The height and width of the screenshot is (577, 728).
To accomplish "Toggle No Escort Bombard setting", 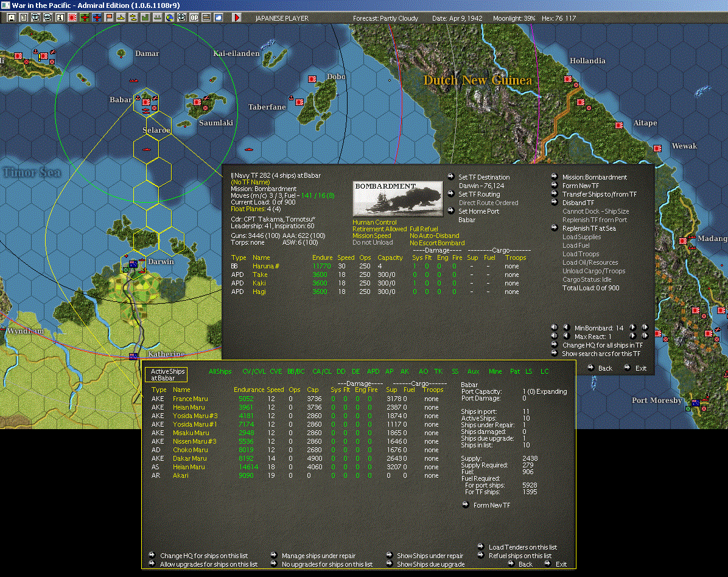I will click(437, 243).
